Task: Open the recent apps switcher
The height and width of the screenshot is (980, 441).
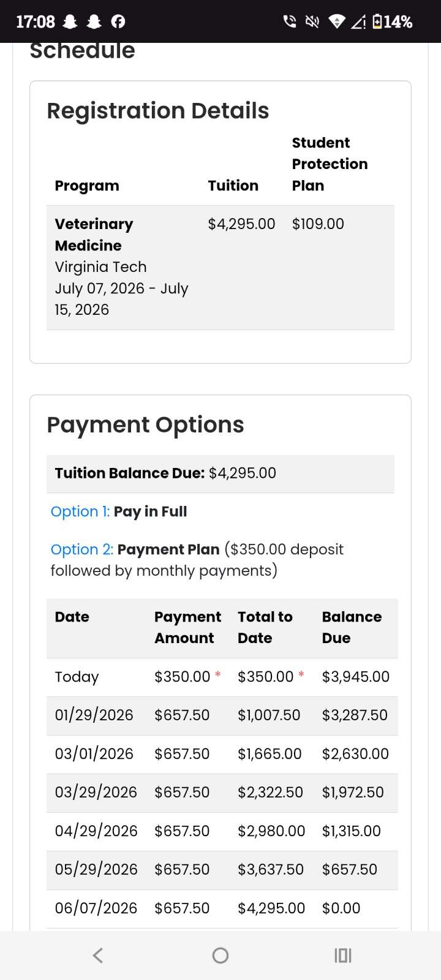Action: tap(342, 955)
